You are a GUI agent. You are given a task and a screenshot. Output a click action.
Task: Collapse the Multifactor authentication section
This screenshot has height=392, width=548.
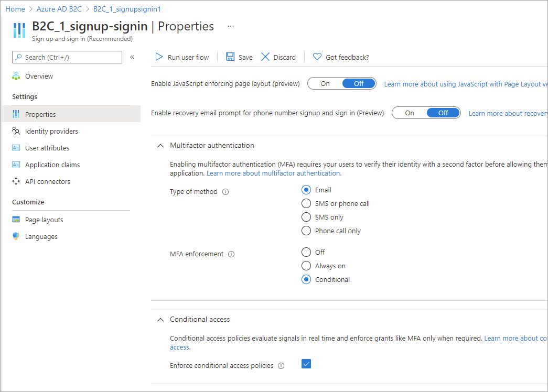point(160,145)
